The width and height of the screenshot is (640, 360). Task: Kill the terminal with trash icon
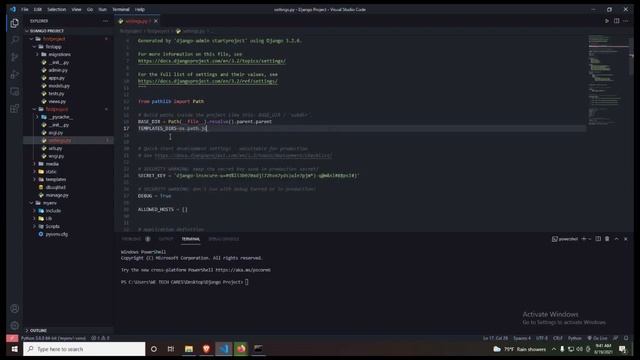607,239
